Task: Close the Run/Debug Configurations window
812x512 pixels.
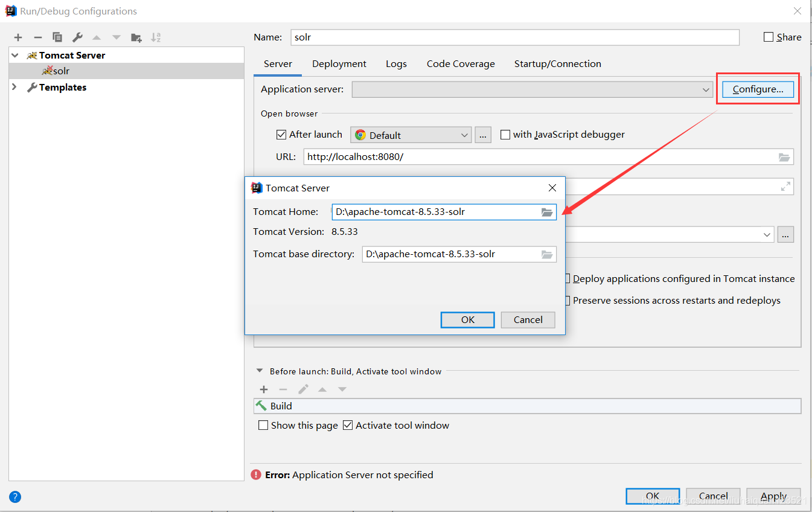Action: point(797,11)
